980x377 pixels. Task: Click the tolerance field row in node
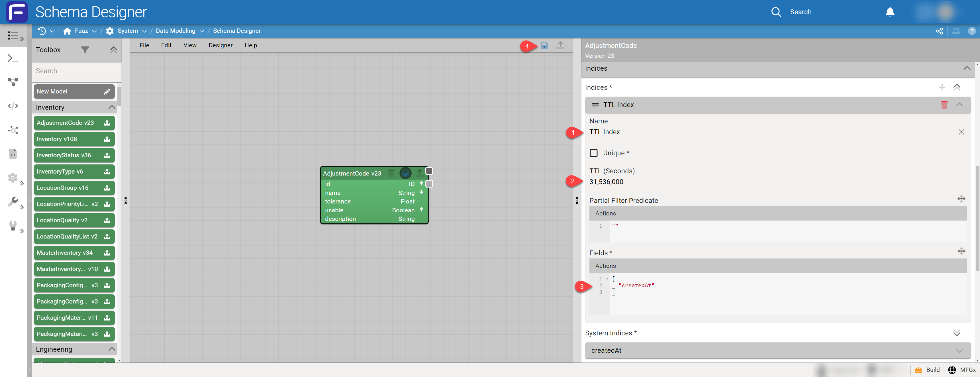click(374, 202)
